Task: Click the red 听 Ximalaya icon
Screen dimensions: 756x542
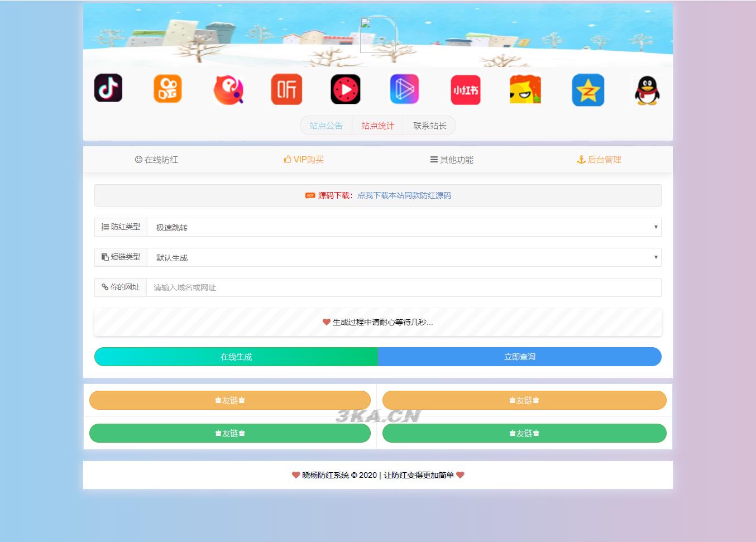Action: (x=286, y=89)
